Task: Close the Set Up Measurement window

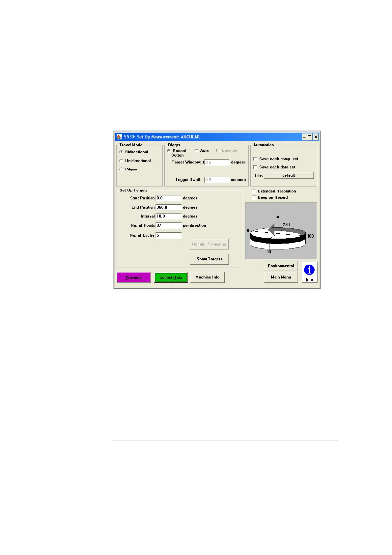Action: [316, 137]
